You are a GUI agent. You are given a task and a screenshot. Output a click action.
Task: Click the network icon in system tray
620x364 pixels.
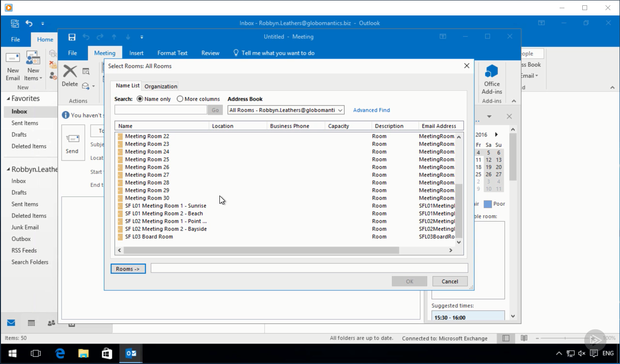[x=570, y=353]
